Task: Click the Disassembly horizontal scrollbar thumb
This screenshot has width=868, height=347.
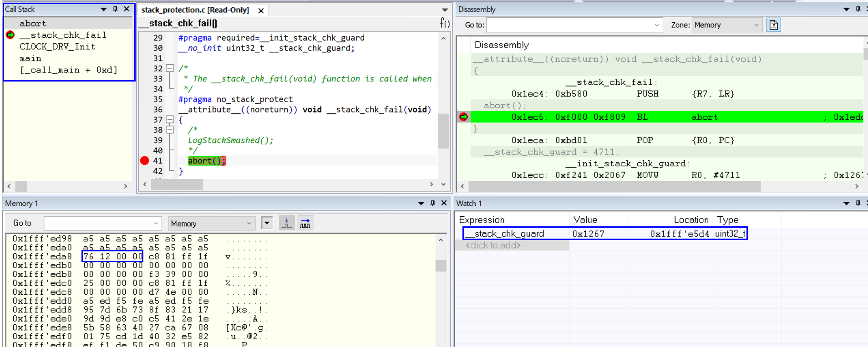Action: [x=614, y=186]
